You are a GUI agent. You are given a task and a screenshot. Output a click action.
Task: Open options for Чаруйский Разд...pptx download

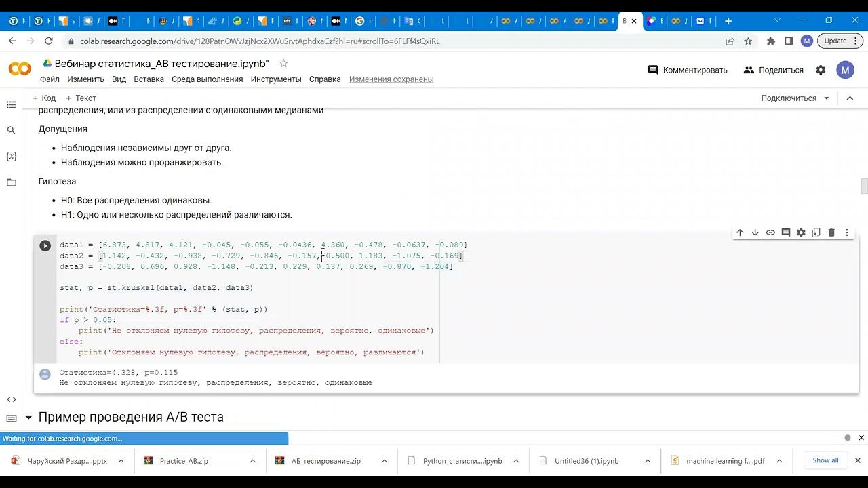point(121,461)
